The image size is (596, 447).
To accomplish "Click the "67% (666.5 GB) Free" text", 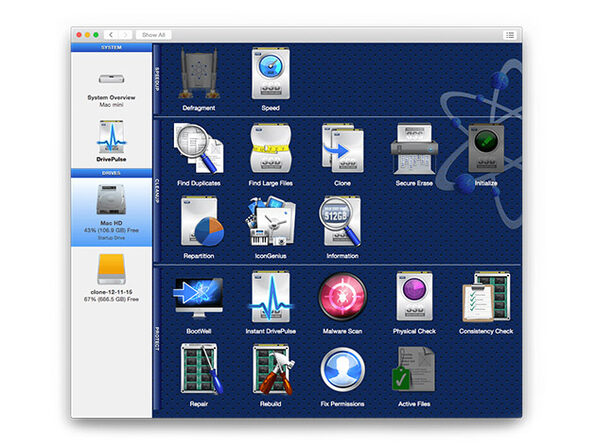I will (111, 300).
